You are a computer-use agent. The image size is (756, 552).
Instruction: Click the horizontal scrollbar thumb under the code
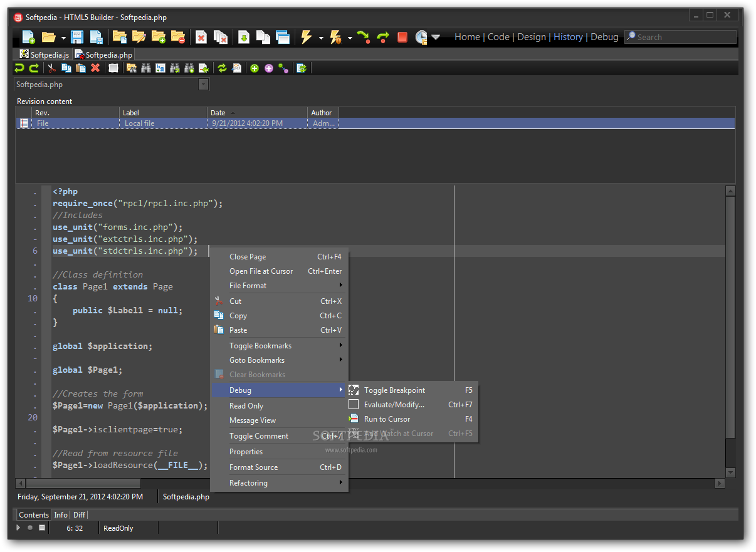(83, 484)
